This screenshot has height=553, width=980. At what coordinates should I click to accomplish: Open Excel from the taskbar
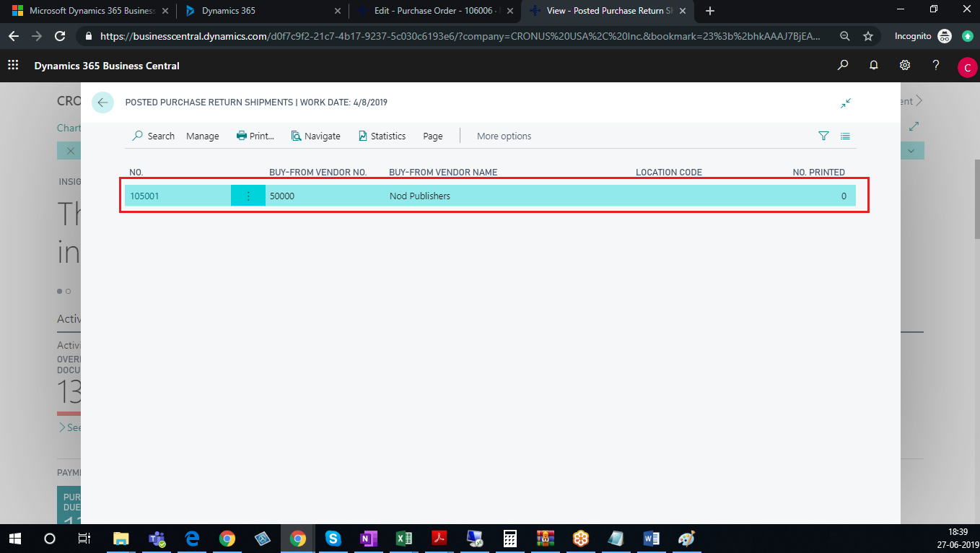click(403, 539)
